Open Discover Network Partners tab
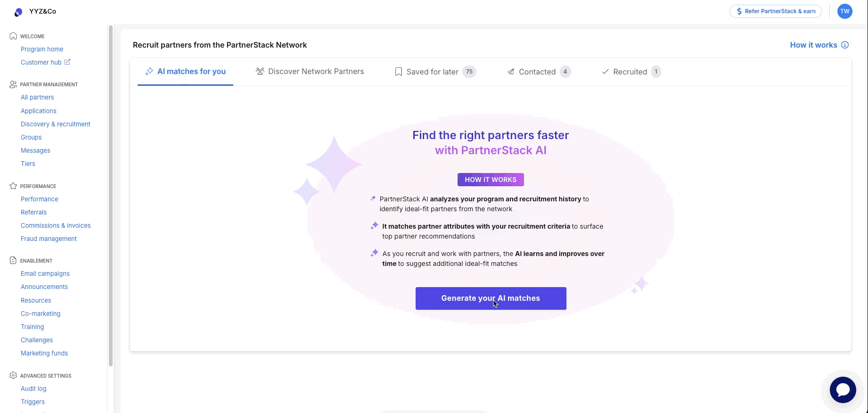 [x=310, y=72]
